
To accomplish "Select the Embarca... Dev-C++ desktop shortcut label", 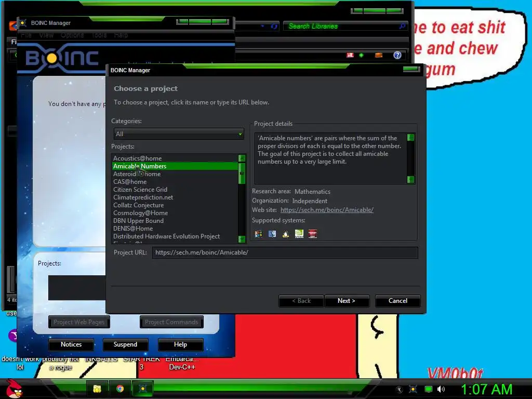I will [182, 363].
